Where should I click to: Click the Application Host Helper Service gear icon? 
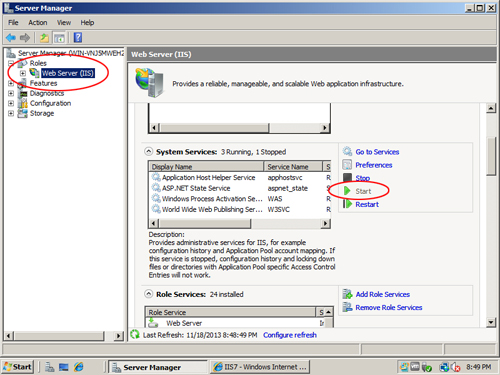tap(156, 177)
